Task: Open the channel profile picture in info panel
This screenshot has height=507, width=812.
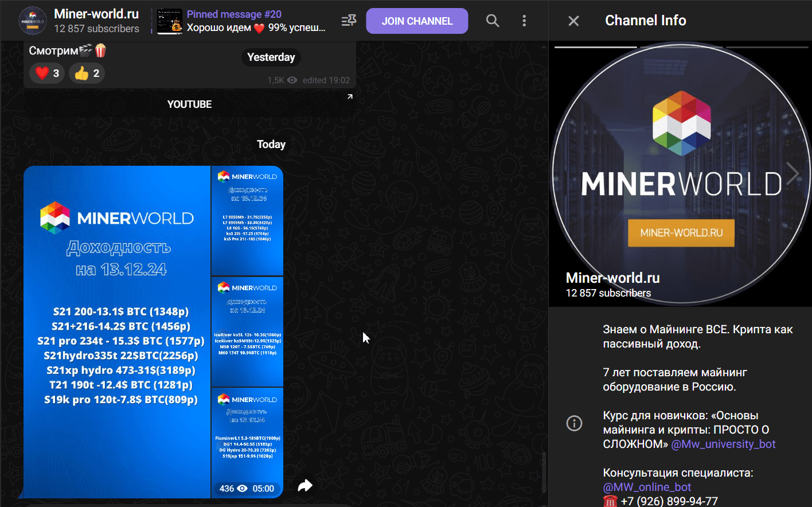Action: point(680,174)
